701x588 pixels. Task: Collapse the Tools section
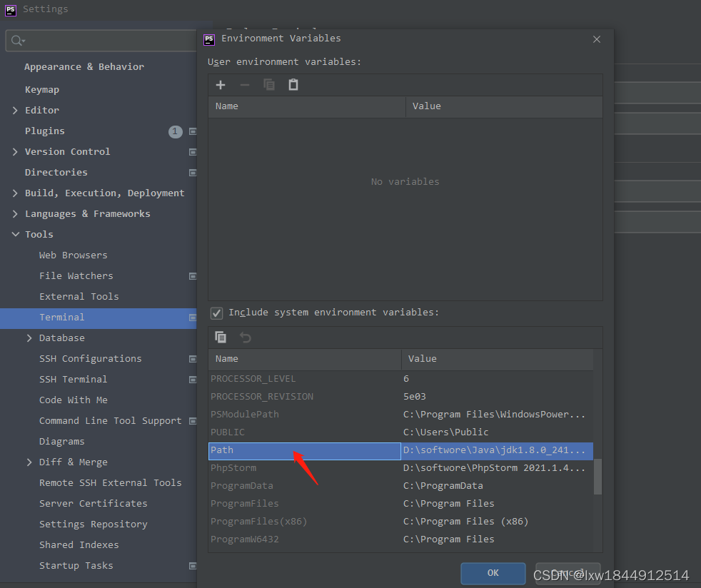[x=16, y=234]
